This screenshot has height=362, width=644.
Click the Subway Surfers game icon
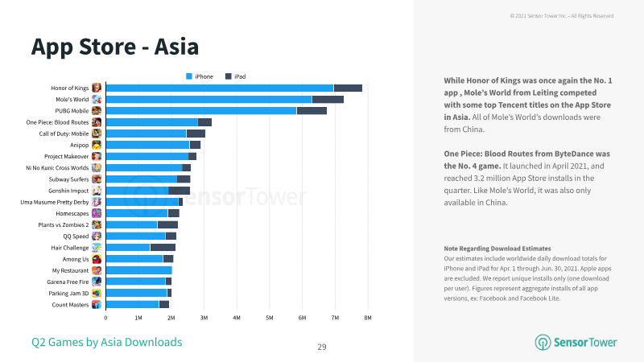click(x=97, y=179)
